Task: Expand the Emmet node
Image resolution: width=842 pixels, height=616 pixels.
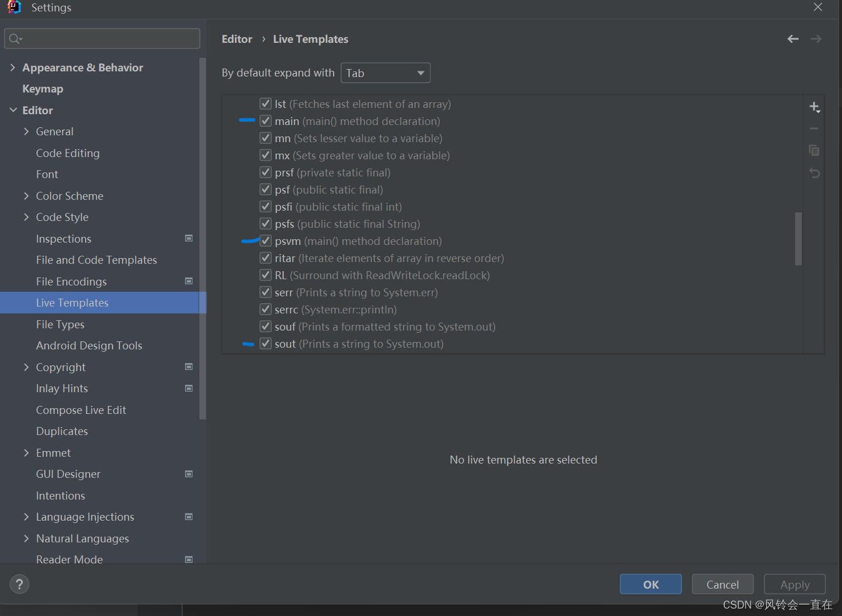Action: [x=26, y=453]
